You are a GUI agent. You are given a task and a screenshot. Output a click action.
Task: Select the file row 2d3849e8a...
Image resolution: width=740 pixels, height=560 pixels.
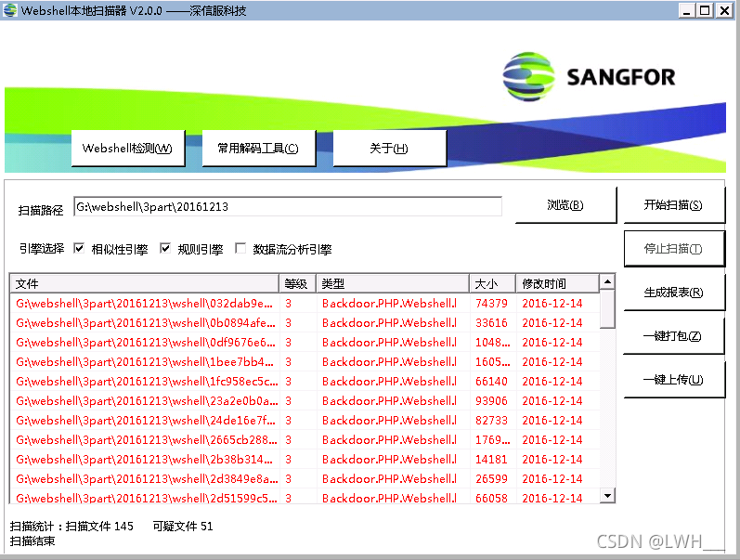pos(305,479)
